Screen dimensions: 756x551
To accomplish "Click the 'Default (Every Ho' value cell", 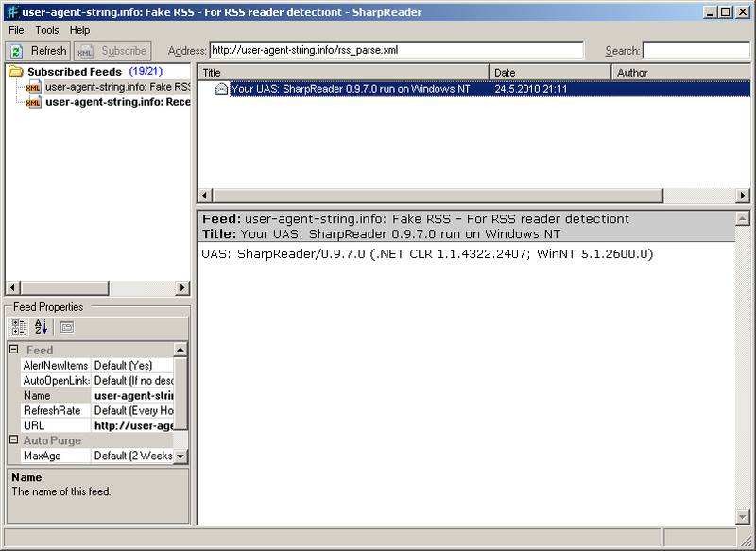I will pos(133,410).
